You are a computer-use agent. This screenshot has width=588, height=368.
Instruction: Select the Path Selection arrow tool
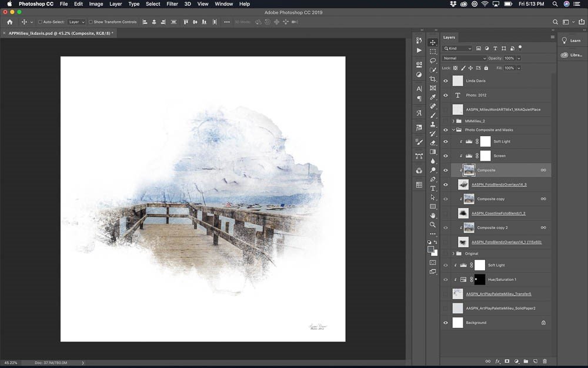(433, 197)
